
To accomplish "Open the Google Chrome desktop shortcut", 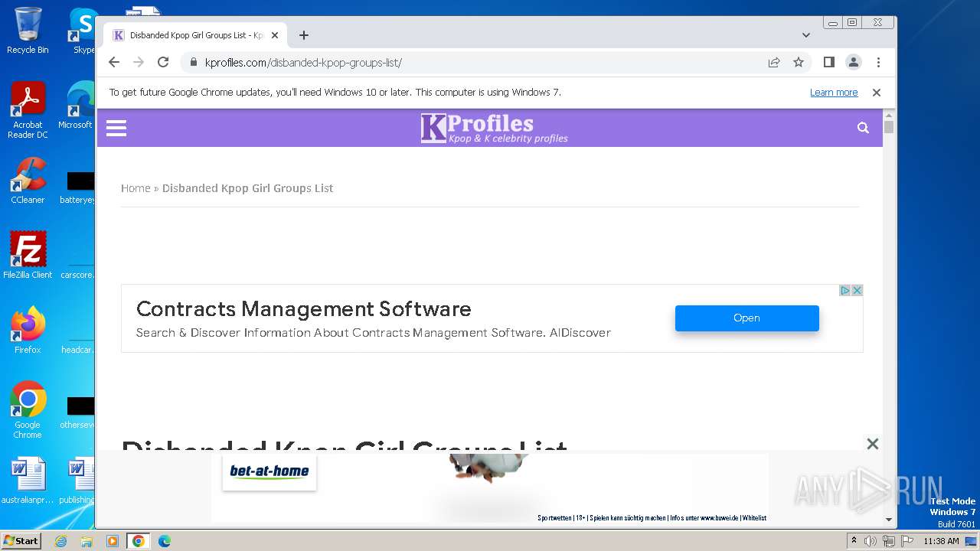I will pyautogui.click(x=28, y=410).
